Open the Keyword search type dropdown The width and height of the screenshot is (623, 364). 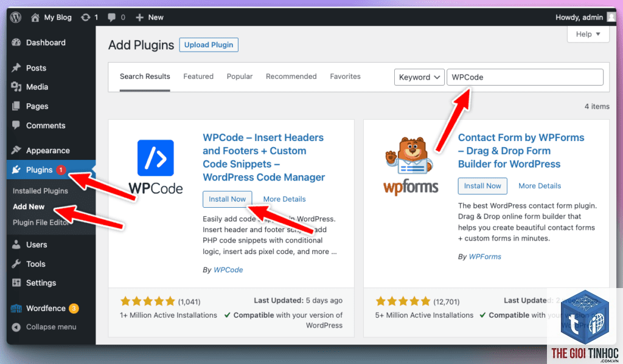[419, 77]
